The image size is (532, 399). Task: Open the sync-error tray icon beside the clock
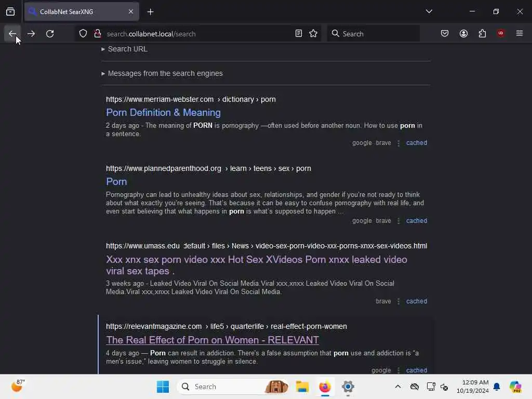[444, 387]
